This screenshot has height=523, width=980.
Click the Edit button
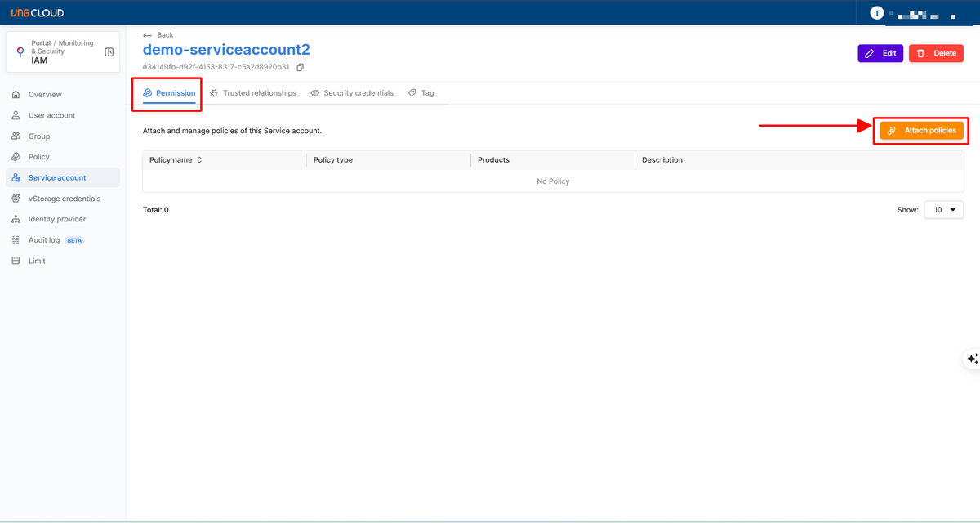coord(880,53)
